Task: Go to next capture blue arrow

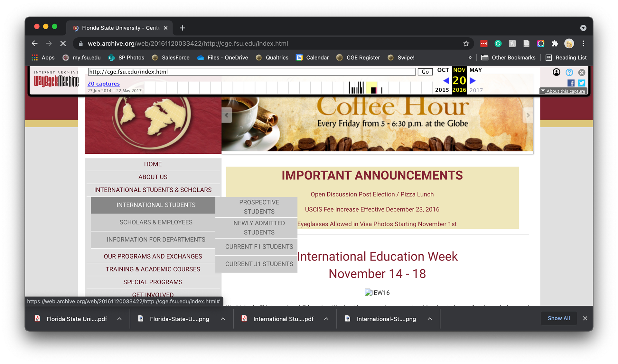Action: tap(473, 80)
